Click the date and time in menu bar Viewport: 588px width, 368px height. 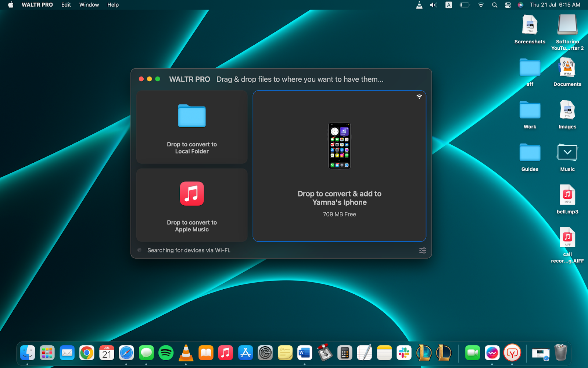tap(555, 5)
